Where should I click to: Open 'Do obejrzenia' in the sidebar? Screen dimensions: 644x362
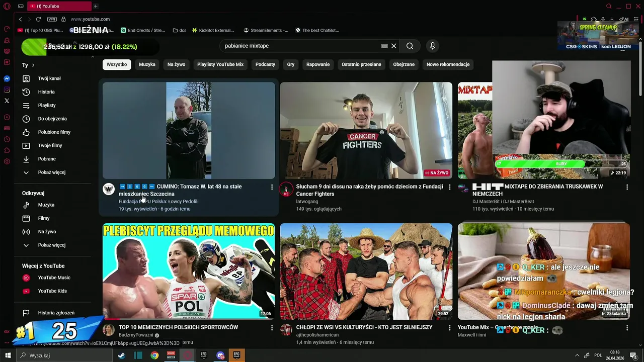tap(53, 119)
